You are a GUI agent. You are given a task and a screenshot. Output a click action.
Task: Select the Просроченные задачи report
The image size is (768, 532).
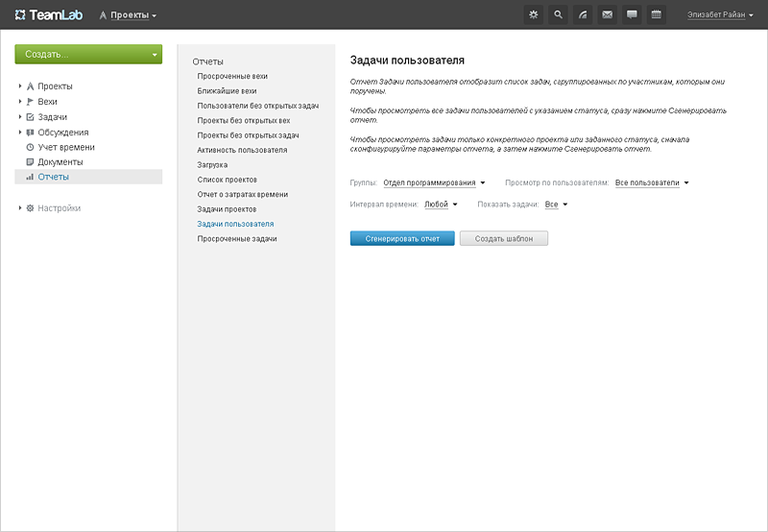point(237,238)
